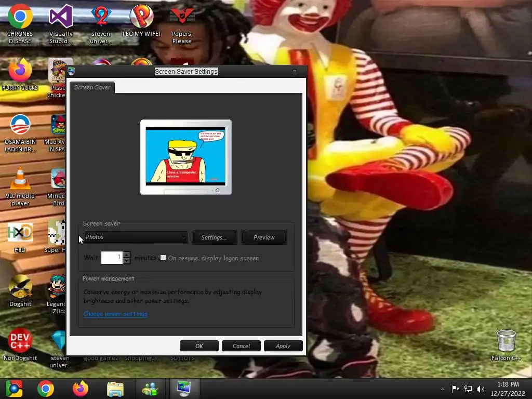Click the PEG MY WIFE! desktop icon
532x399 pixels.
click(x=141, y=20)
